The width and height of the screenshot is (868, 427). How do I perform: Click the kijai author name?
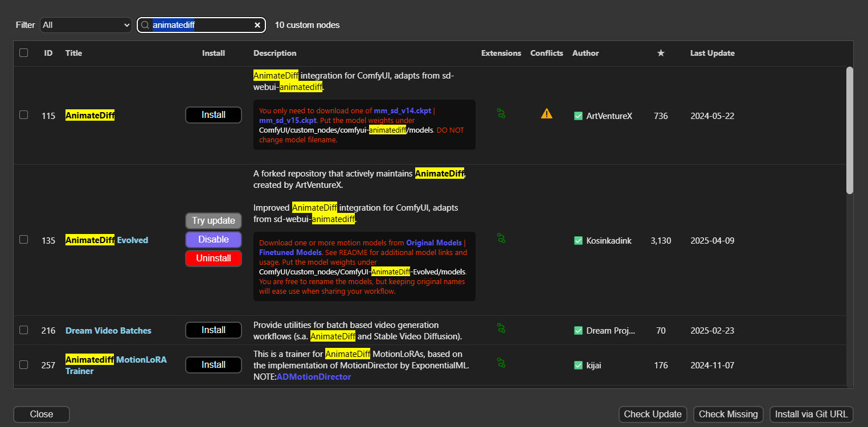pyautogui.click(x=594, y=365)
